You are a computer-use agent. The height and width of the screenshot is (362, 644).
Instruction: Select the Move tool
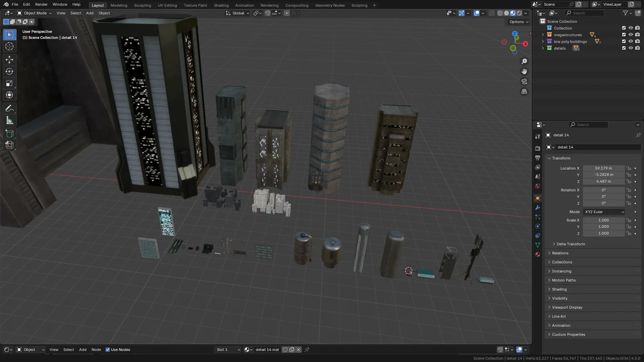coord(9,60)
